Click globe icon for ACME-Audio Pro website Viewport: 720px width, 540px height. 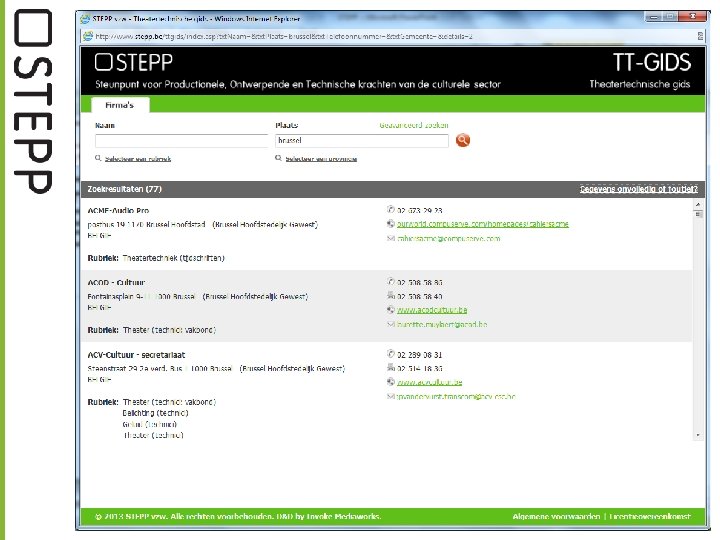click(x=391, y=224)
